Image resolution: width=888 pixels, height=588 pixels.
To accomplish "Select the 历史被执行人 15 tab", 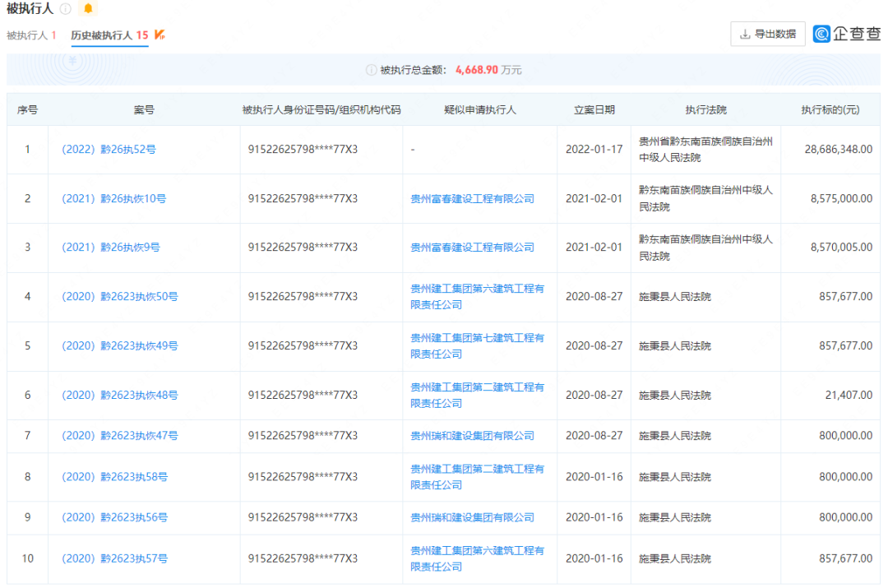I will coord(109,35).
